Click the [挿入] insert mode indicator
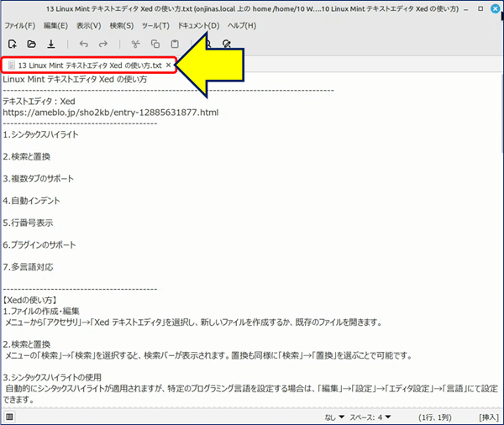 tap(489, 417)
